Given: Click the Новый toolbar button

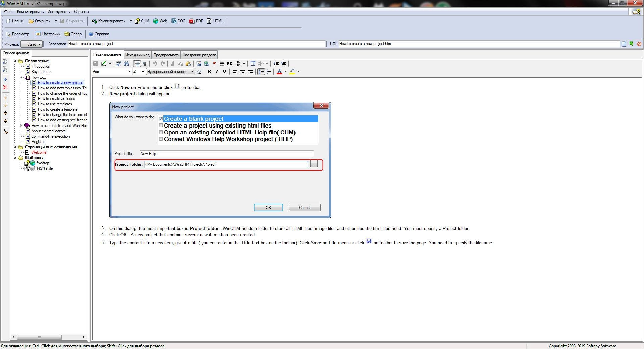Looking at the screenshot, I should [15, 21].
